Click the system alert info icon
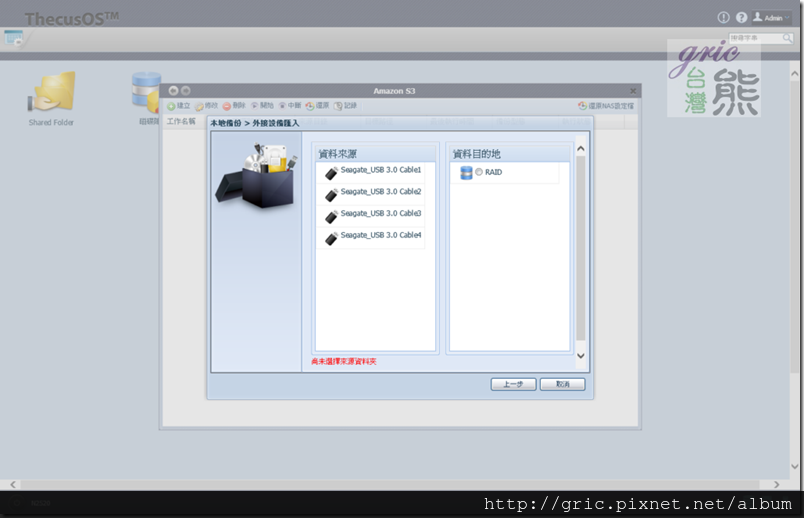 coord(723,17)
